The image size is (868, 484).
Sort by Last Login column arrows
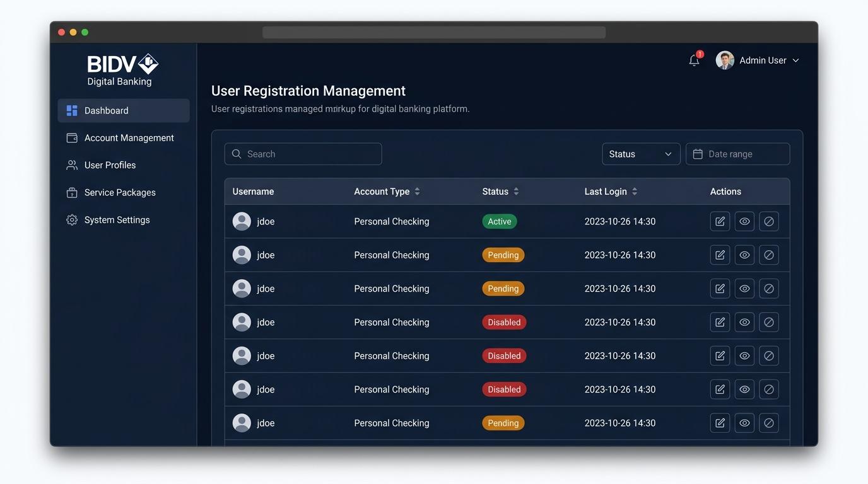tap(635, 192)
